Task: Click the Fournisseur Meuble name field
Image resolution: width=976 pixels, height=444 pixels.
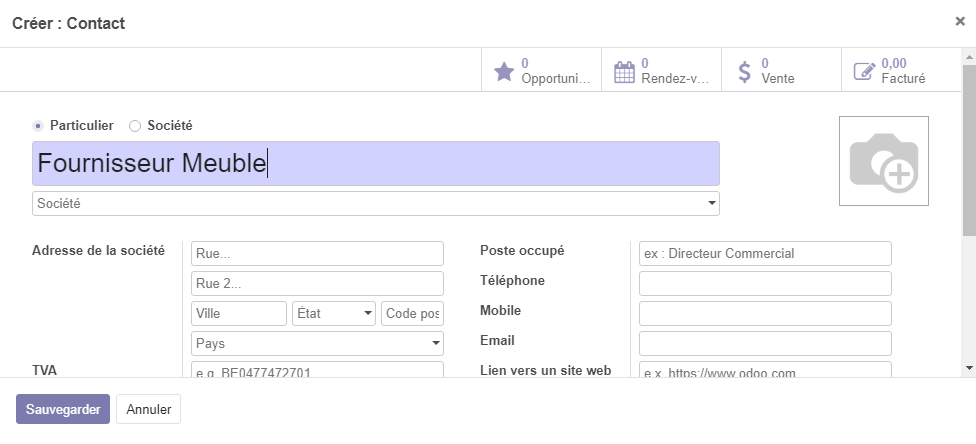Action: 375,163
